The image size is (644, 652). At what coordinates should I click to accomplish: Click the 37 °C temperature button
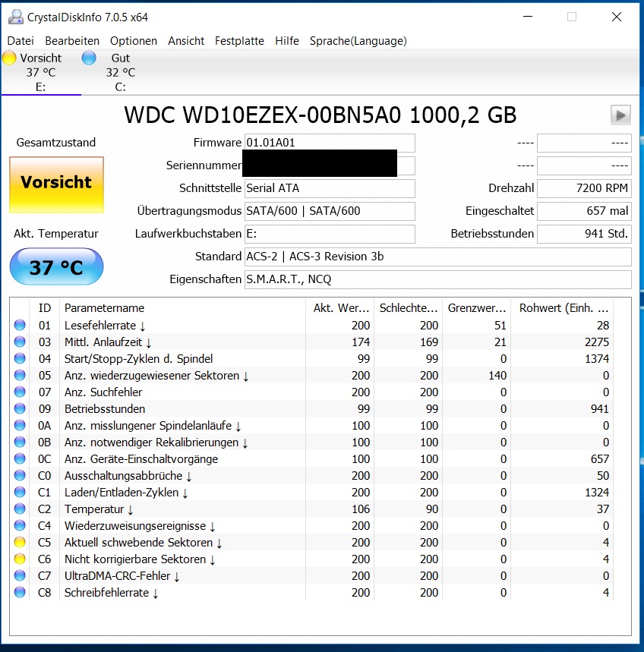tap(57, 266)
